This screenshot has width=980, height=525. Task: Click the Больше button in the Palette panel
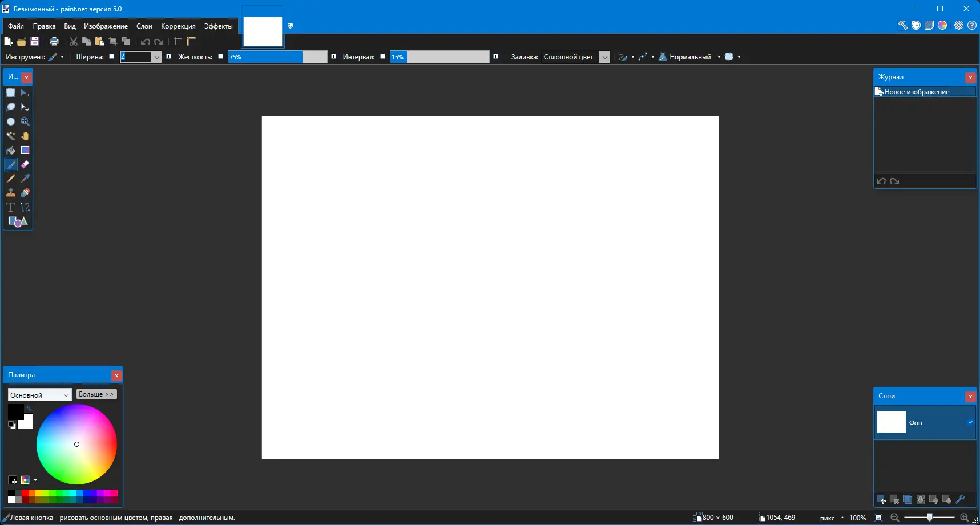pyautogui.click(x=96, y=394)
